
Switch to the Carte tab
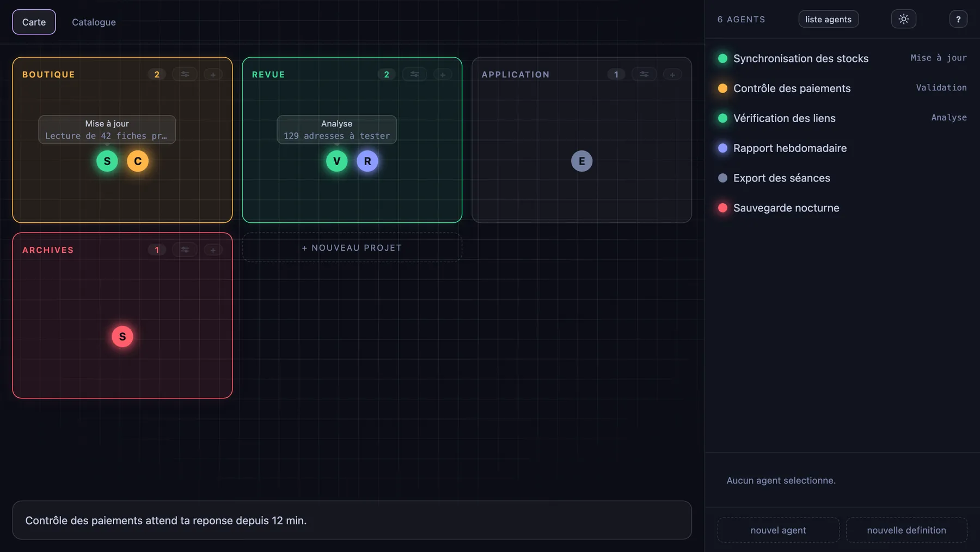coord(34,22)
